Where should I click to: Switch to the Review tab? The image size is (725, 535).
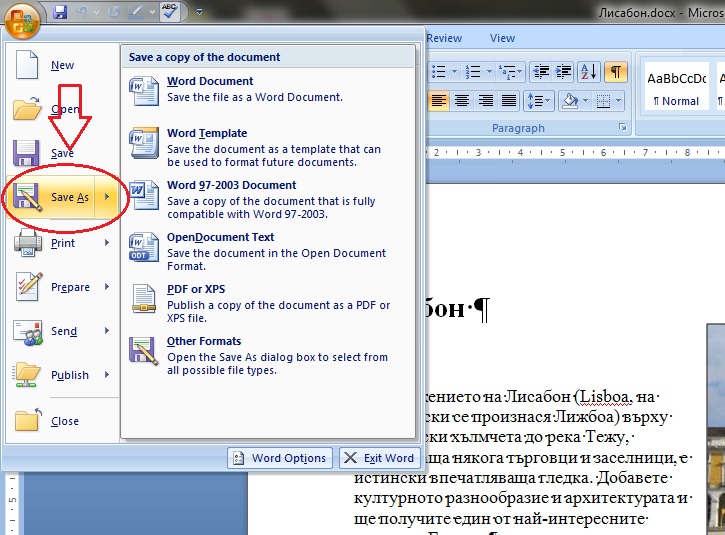tap(443, 39)
